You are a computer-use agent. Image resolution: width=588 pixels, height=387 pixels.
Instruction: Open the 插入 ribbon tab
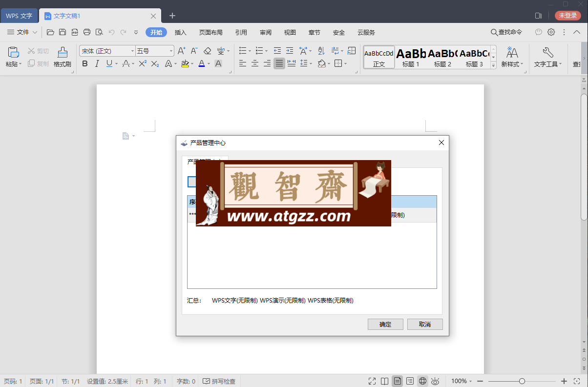[x=181, y=32]
